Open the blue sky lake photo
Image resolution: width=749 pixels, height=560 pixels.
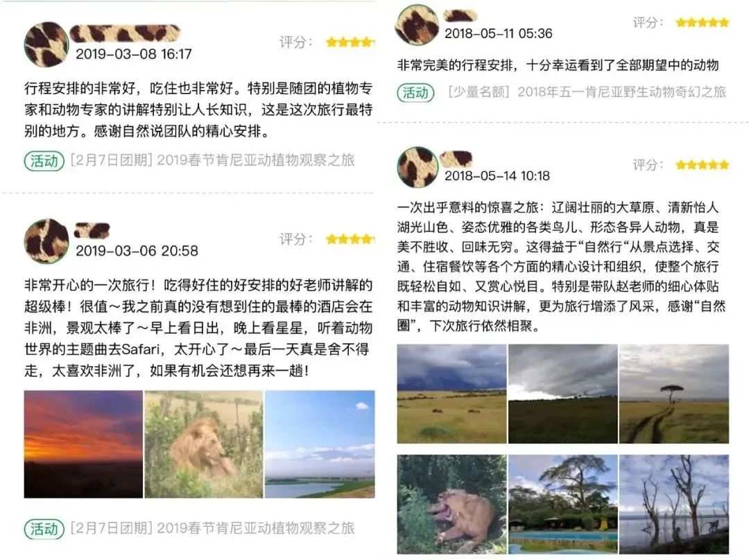(320, 444)
